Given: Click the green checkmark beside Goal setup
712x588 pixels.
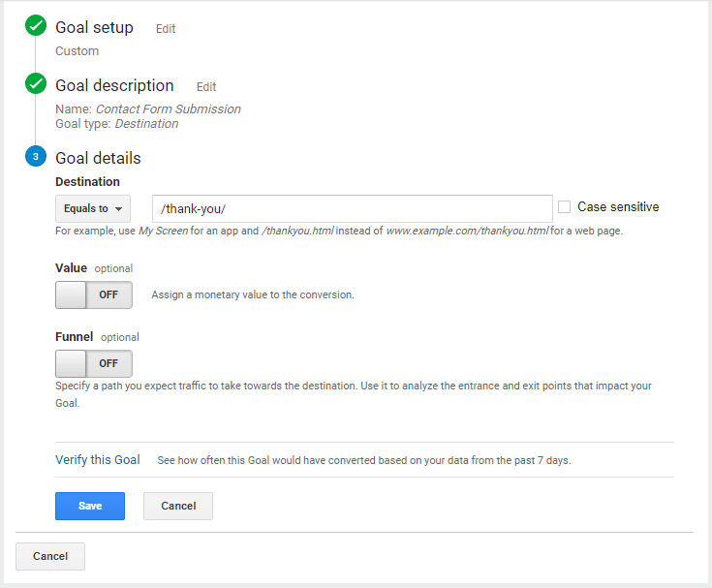Looking at the screenshot, I should (36, 27).
